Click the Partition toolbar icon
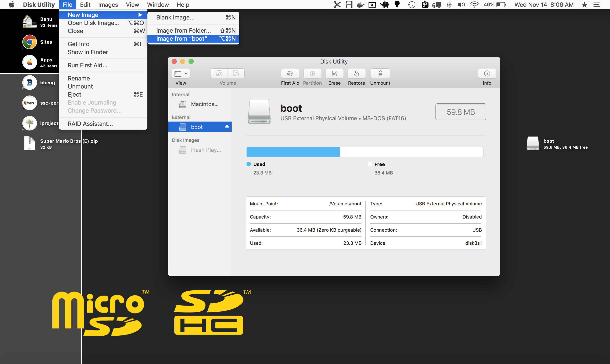The image size is (610, 364). tap(312, 73)
